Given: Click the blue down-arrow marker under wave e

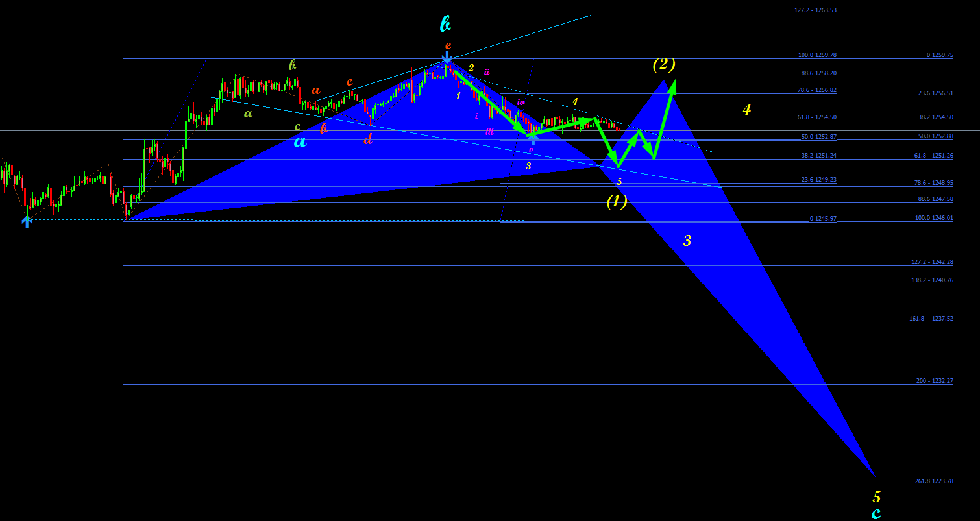Looking at the screenshot, I should [x=447, y=58].
